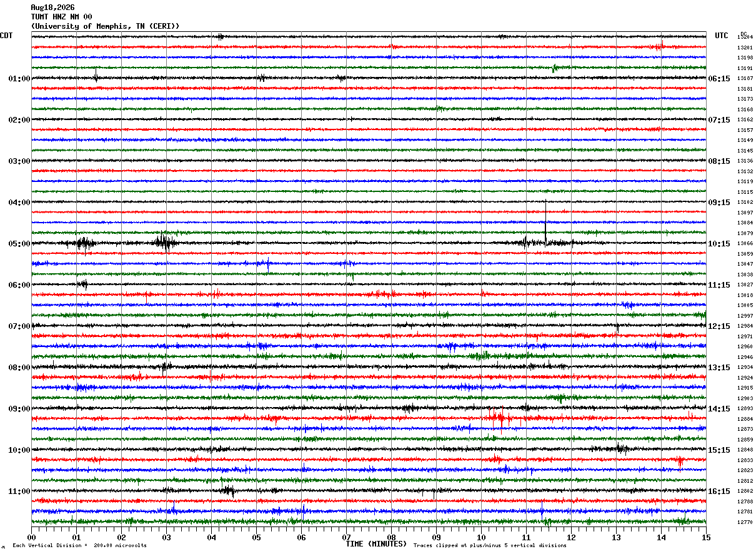Click the 'TIME (MINUTES)' axis title
The width and height of the screenshot is (756, 554).
[377, 544]
